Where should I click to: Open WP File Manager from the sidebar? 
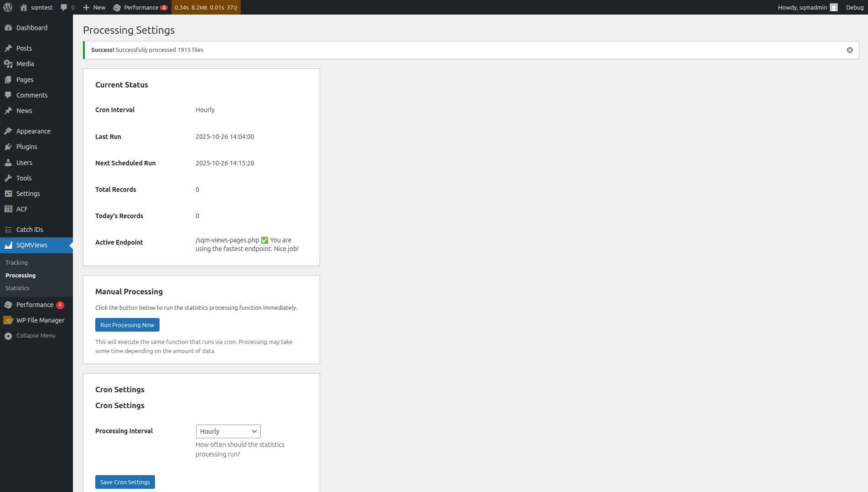tap(9, 320)
